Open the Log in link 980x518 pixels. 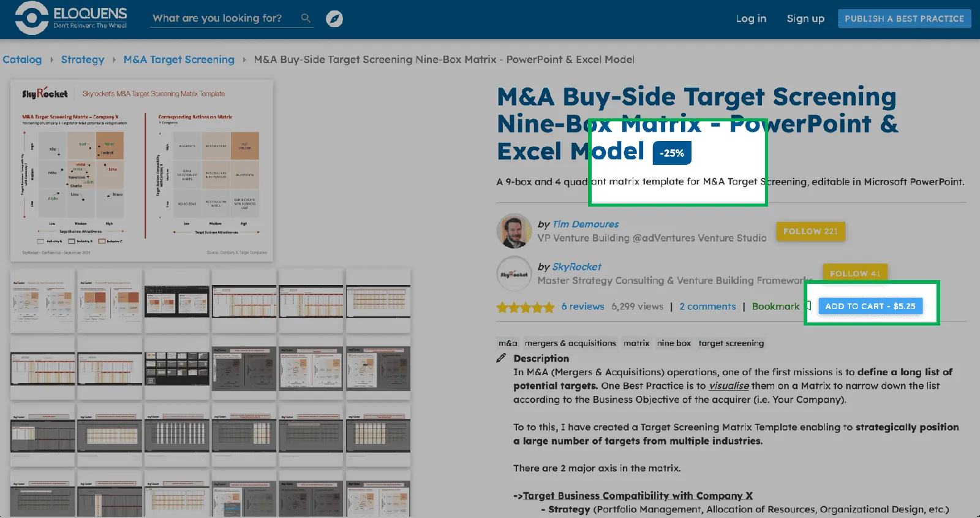751,18
